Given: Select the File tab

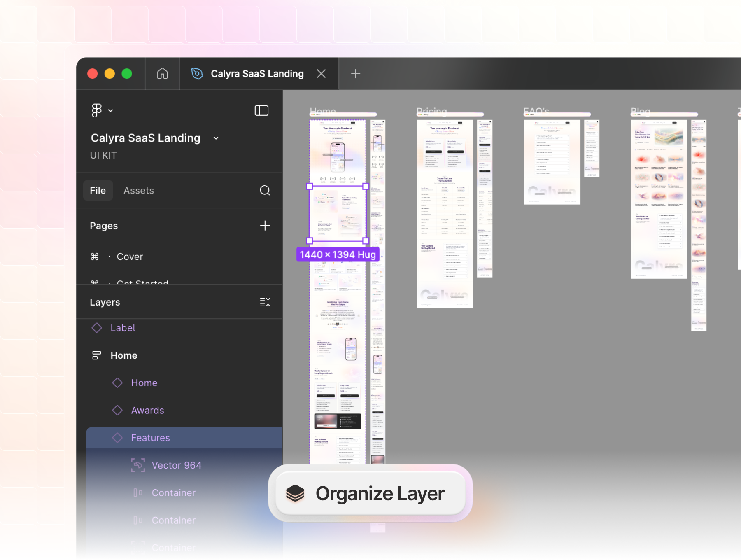Looking at the screenshot, I should (x=98, y=191).
